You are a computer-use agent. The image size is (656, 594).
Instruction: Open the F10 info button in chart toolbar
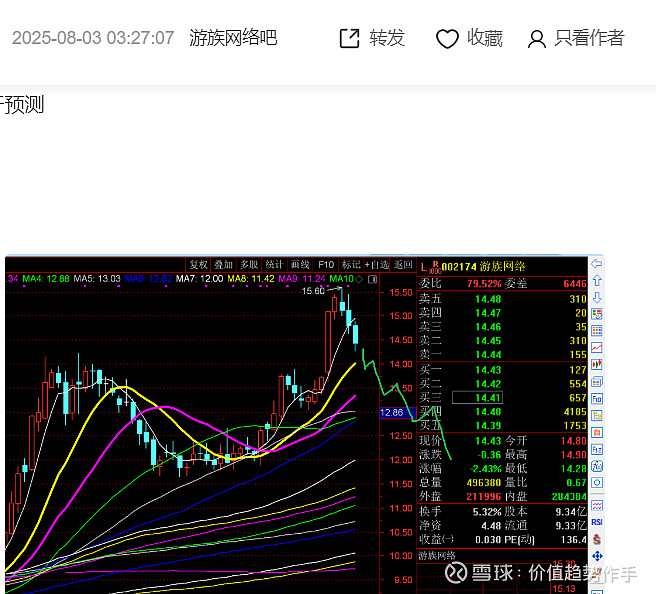pyautogui.click(x=326, y=265)
